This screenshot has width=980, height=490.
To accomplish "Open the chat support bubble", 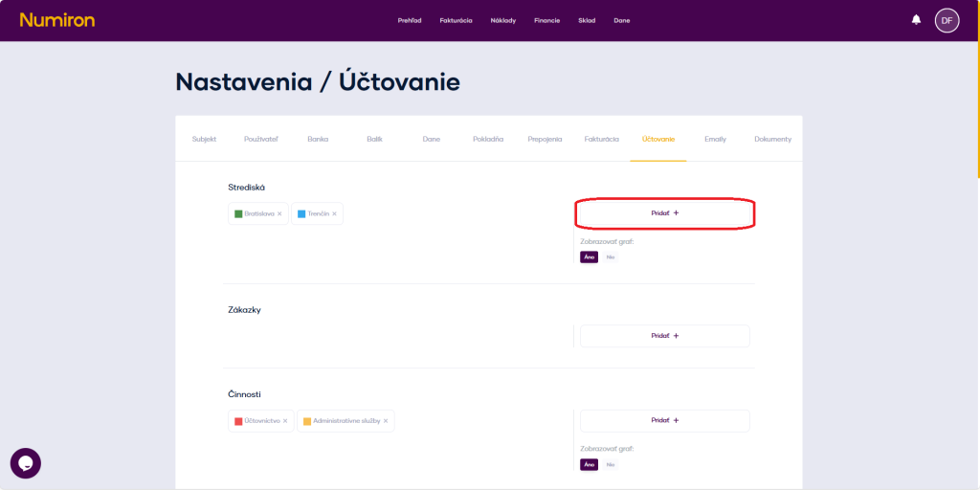I will pyautogui.click(x=26, y=463).
